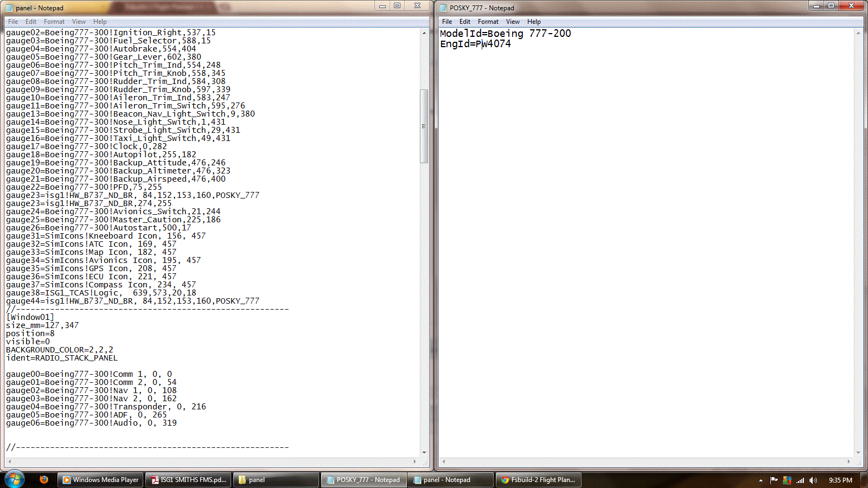Click the gauge18 Autopilot line
Screen dimensions: 868x488
[101, 155]
